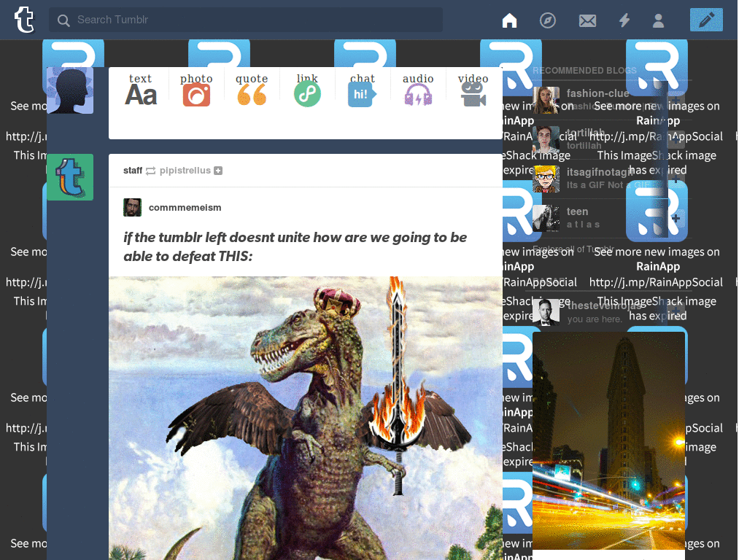Click the post text about tumblr left
747x560 pixels.
pyautogui.click(x=295, y=246)
